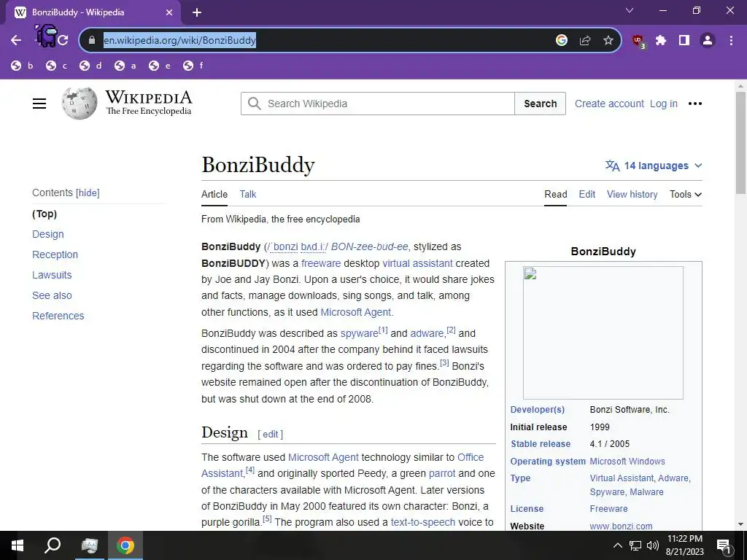Screen dimensions: 747x560
Task: Click Create account link
Action: 609,104
